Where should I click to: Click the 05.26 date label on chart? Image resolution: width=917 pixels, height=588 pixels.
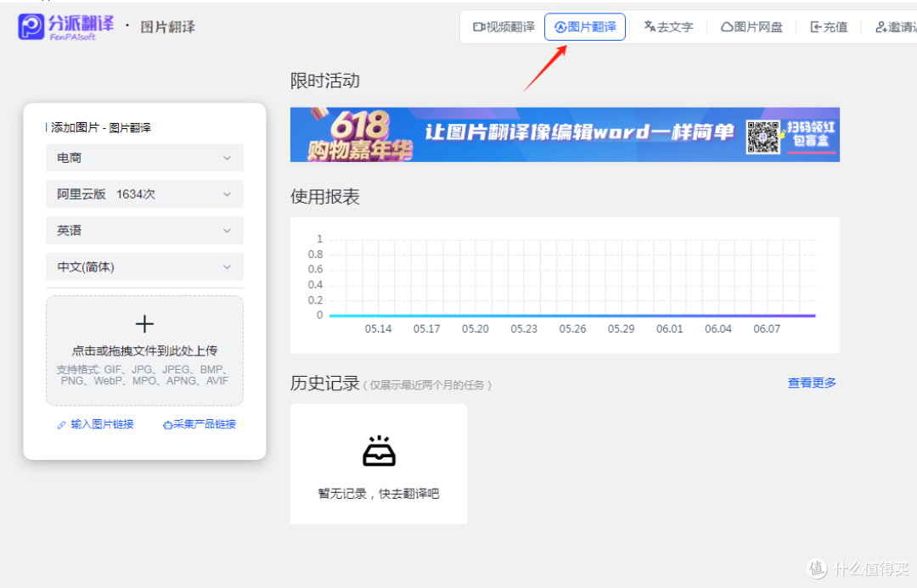(x=572, y=329)
